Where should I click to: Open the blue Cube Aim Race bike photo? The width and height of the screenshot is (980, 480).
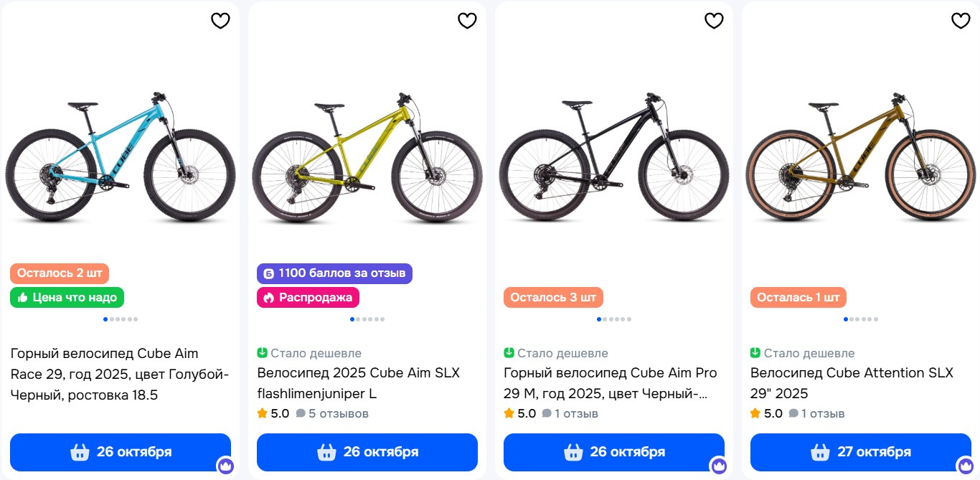(x=121, y=158)
